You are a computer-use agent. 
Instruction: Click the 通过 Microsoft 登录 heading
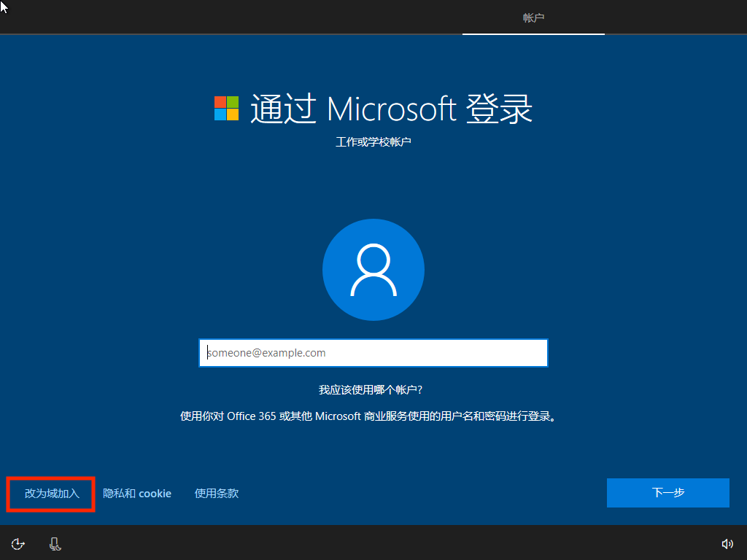coord(391,109)
